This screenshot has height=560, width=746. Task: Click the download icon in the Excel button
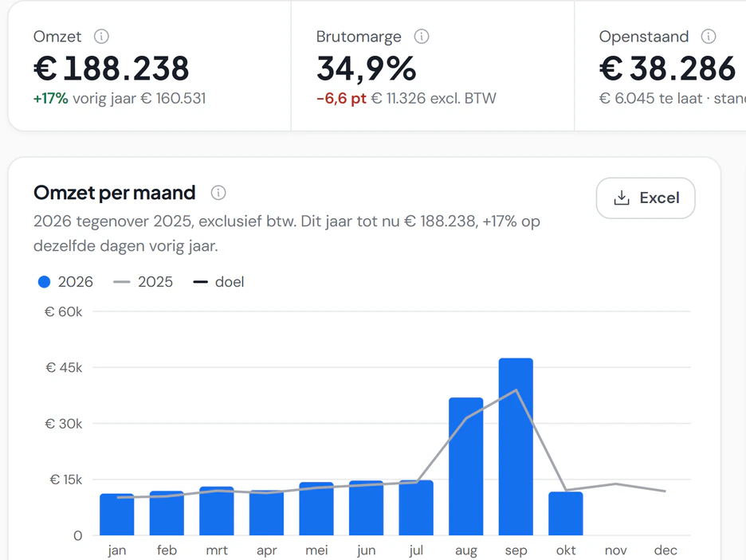[622, 198]
